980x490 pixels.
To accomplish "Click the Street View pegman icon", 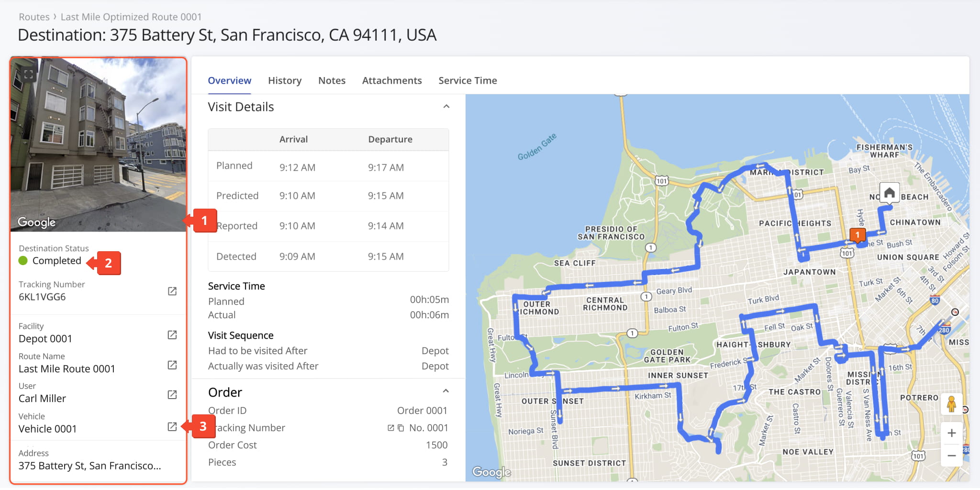I will tap(951, 404).
